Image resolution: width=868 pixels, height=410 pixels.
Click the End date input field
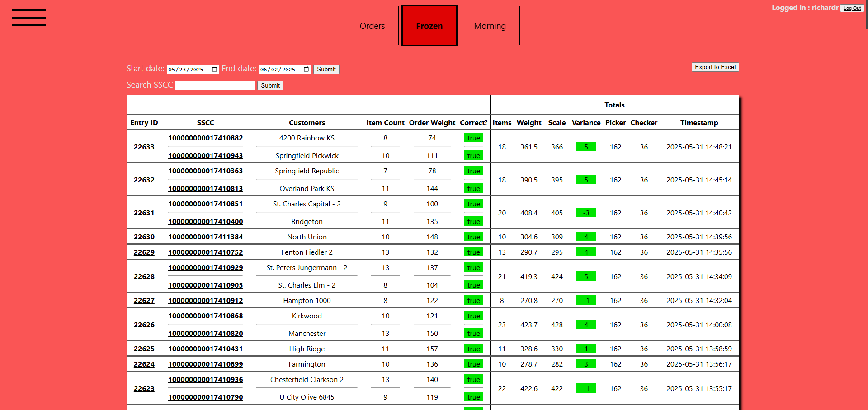coord(279,70)
